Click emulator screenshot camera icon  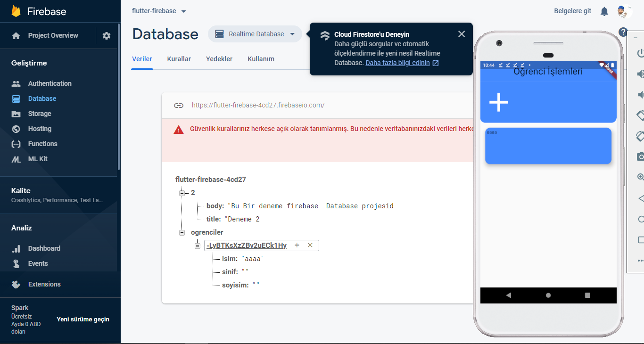click(640, 156)
